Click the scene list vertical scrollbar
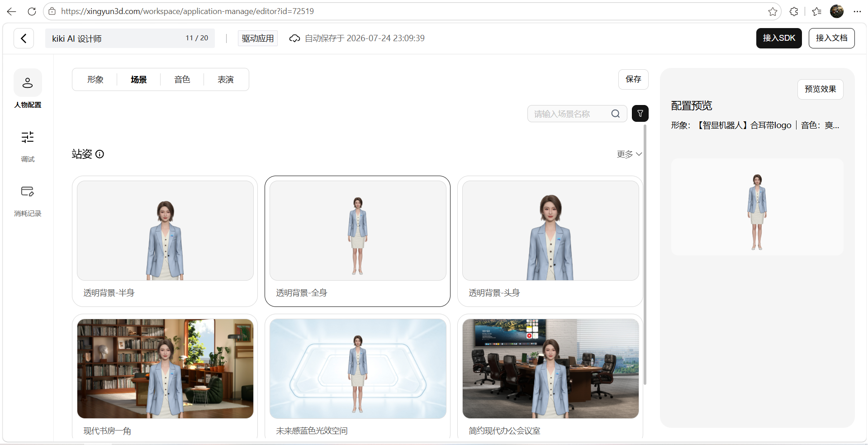Image resolution: width=868 pixels, height=445 pixels. coord(645,255)
